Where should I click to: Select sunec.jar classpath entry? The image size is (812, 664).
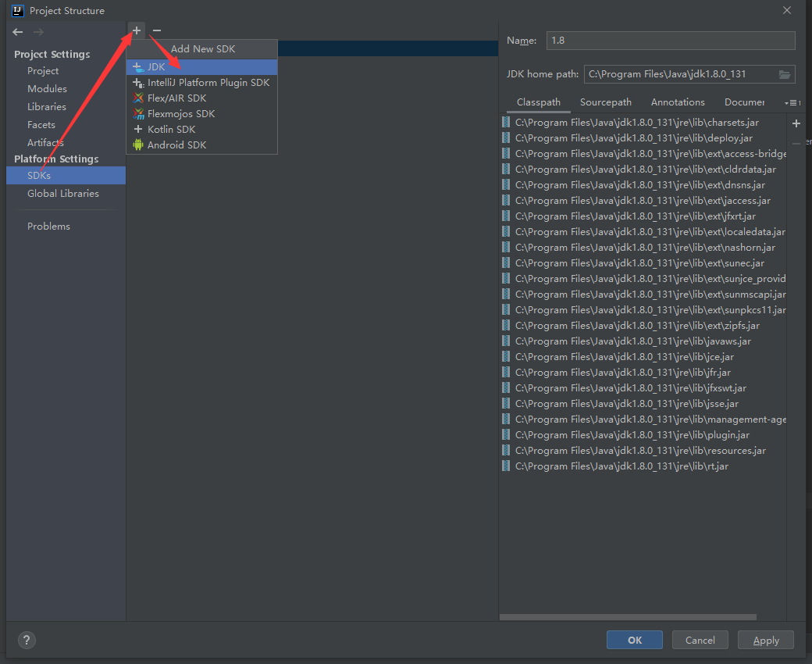pos(642,263)
